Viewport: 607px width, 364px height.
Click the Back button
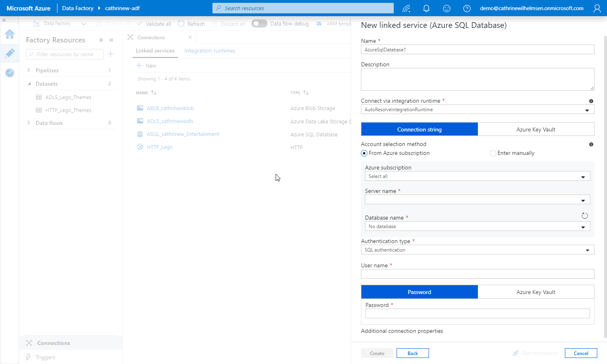click(412, 353)
